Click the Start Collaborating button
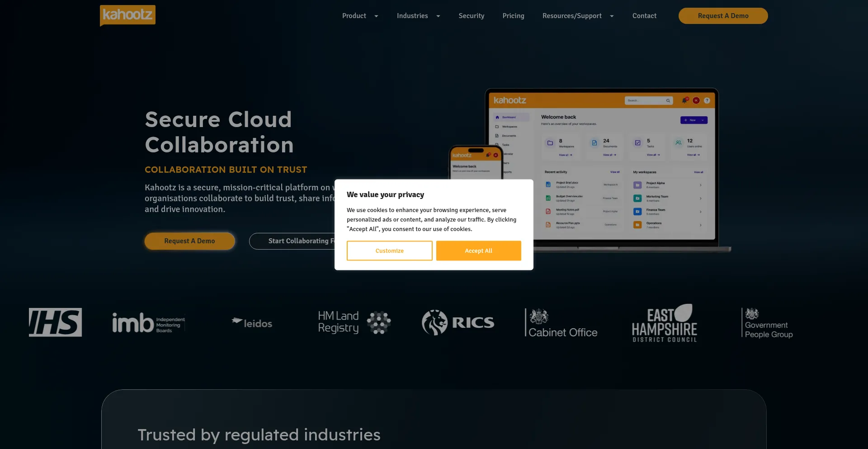 [x=292, y=241]
